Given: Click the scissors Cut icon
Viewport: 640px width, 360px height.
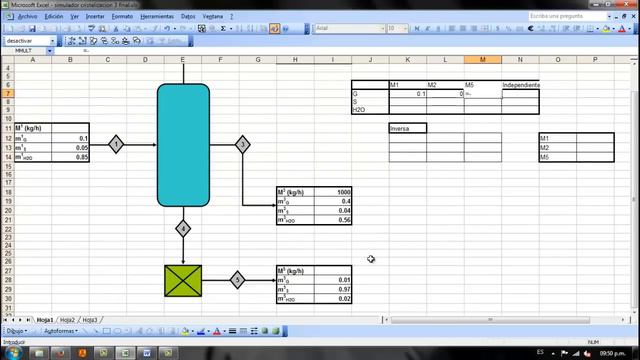Looking at the screenshot, I should tap(116, 29).
